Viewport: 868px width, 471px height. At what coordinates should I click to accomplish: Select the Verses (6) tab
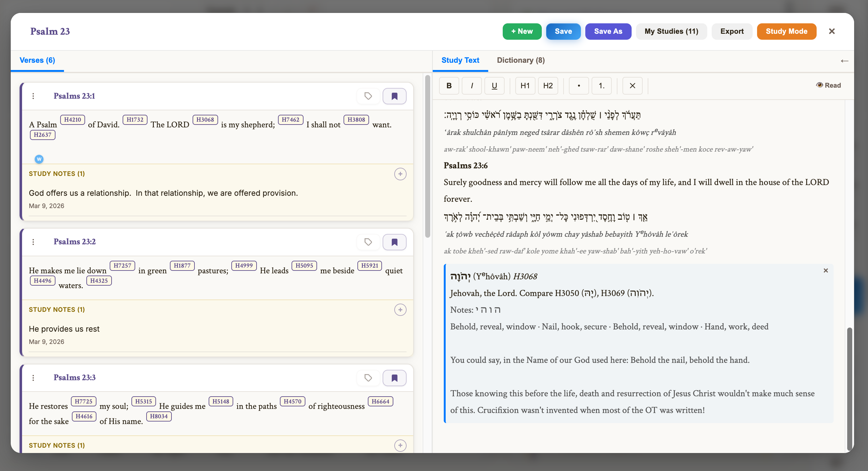(x=37, y=60)
